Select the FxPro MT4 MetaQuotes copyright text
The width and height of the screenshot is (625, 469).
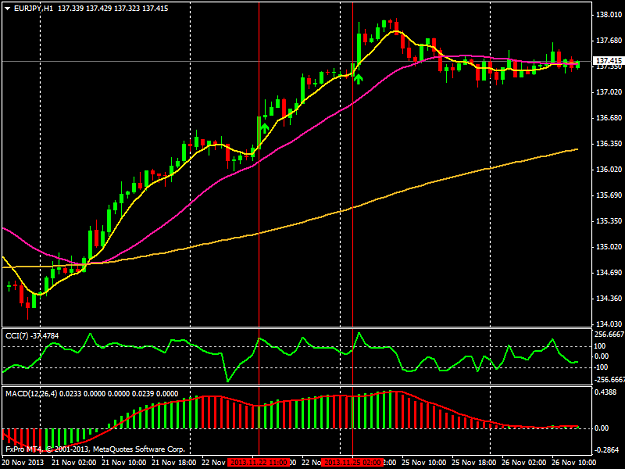(x=95, y=449)
